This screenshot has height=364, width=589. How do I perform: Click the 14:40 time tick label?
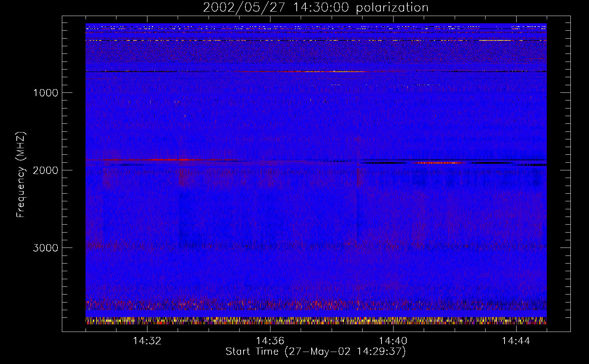click(x=393, y=341)
